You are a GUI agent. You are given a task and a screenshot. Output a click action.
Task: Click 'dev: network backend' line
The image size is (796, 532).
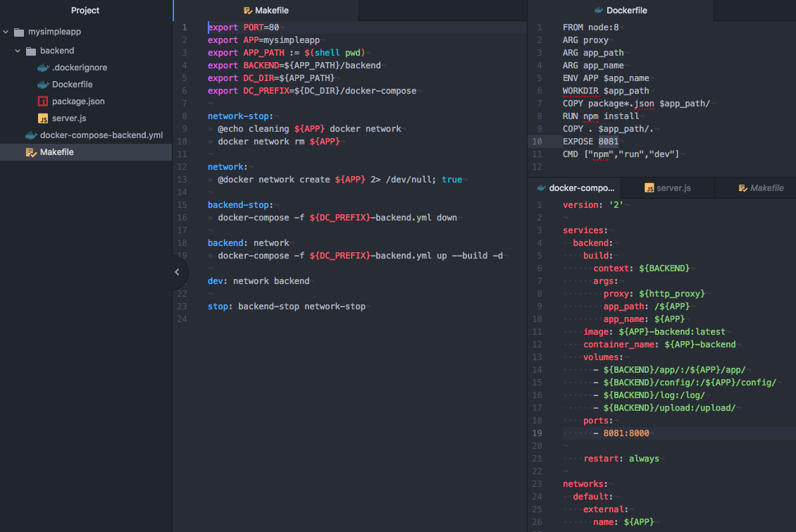click(x=259, y=281)
